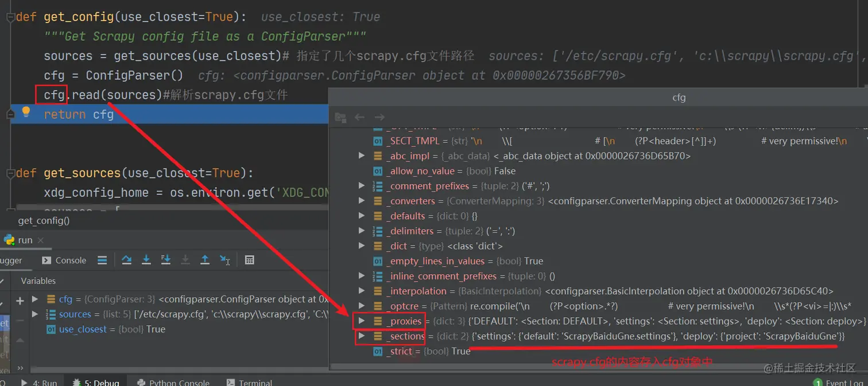Viewport: 868px width, 386px height.
Task: Open the Evaluate Expression calculator icon
Action: [249, 260]
